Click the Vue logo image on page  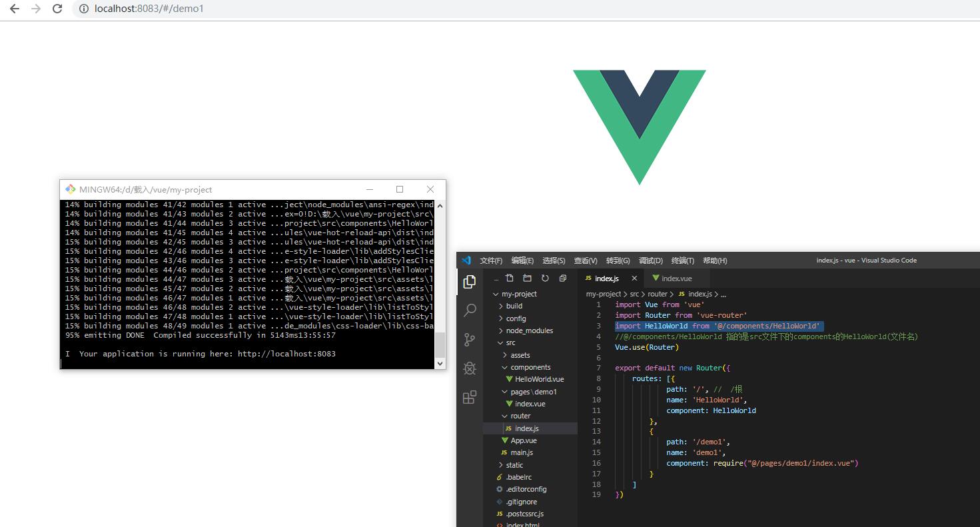click(640, 127)
